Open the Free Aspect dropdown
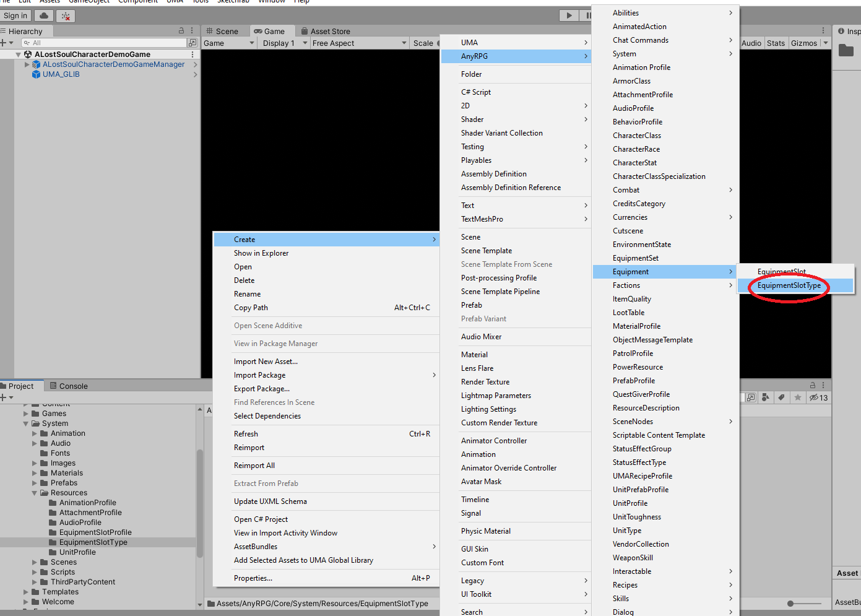 [359, 43]
